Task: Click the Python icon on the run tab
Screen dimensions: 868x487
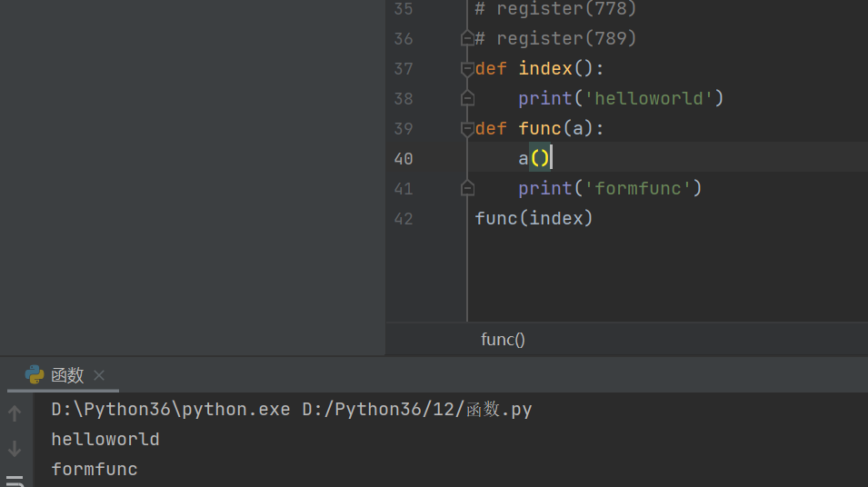Action: 35,374
